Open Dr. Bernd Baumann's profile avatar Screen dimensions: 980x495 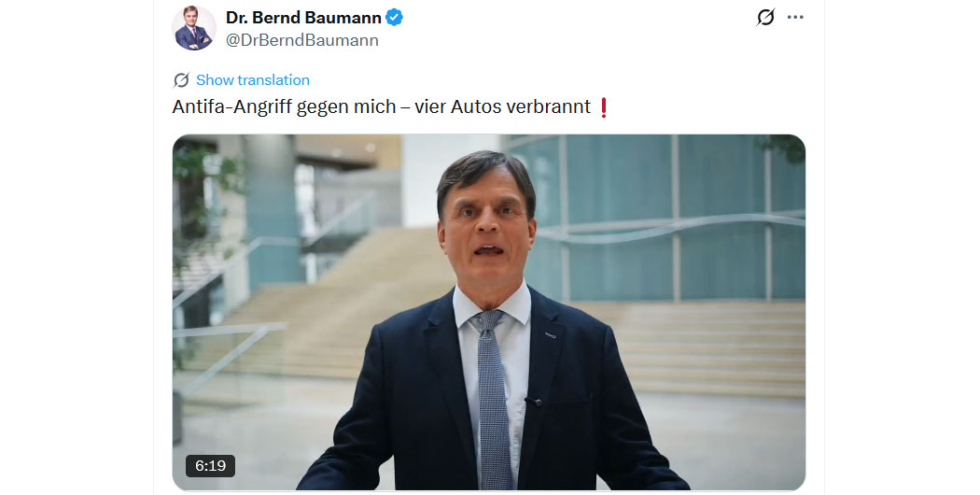tap(194, 28)
